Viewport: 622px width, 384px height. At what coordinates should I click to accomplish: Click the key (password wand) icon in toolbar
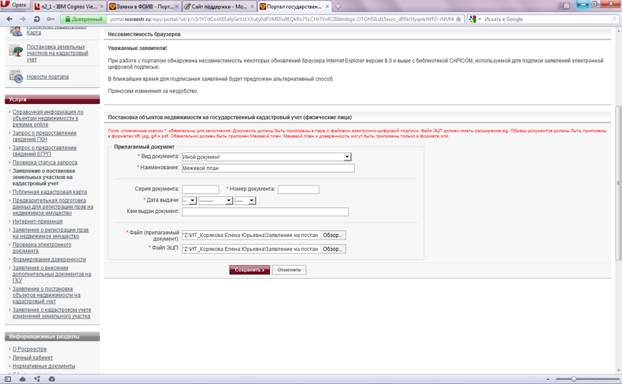pyautogui.click(x=50, y=19)
